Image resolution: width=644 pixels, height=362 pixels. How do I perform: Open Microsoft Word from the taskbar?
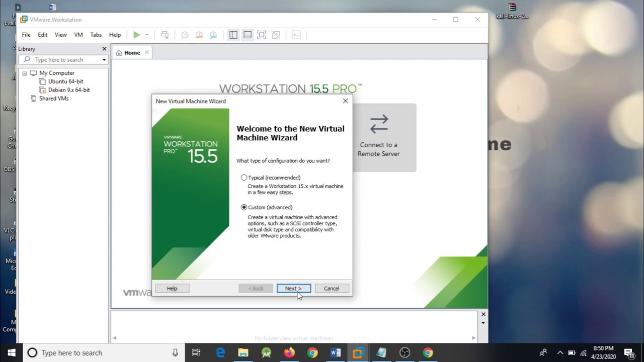point(336,352)
